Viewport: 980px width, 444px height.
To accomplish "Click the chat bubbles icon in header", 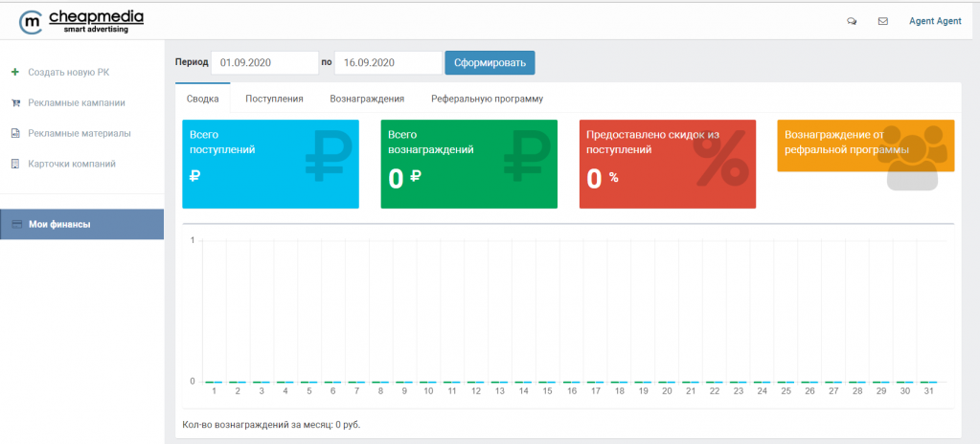I will (852, 21).
